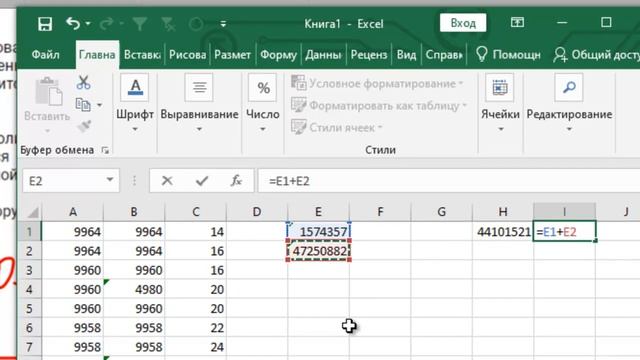The height and width of the screenshot is (360, 640).
Task: Cancel formula entry with X icon
Action: (x=167, y=181)
